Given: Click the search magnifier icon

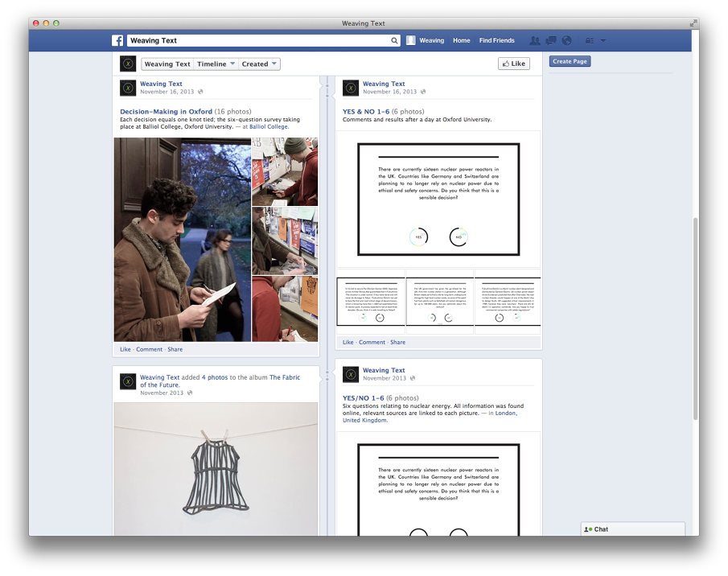Looking at the screenshot, I should 394,40.
